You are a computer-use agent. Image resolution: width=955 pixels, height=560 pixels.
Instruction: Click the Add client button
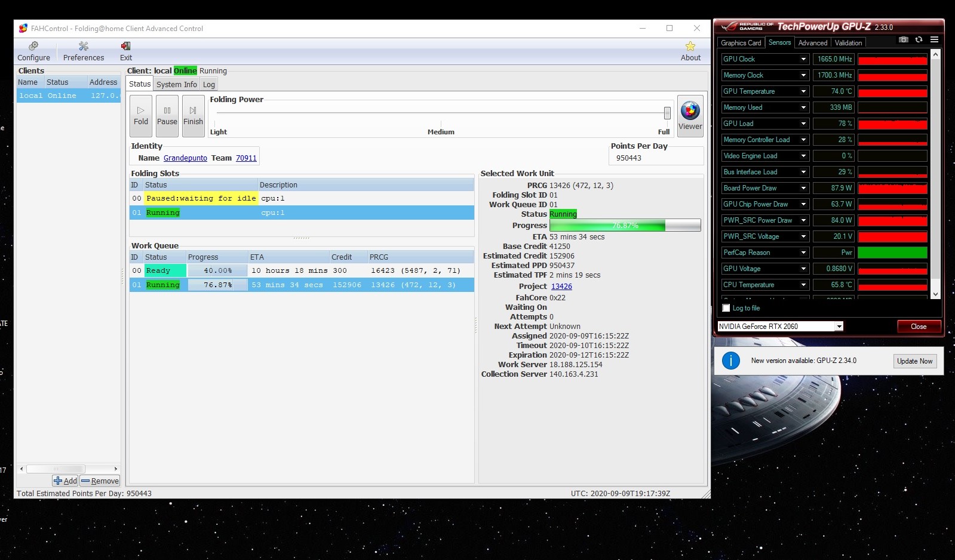tap(65, 481)
